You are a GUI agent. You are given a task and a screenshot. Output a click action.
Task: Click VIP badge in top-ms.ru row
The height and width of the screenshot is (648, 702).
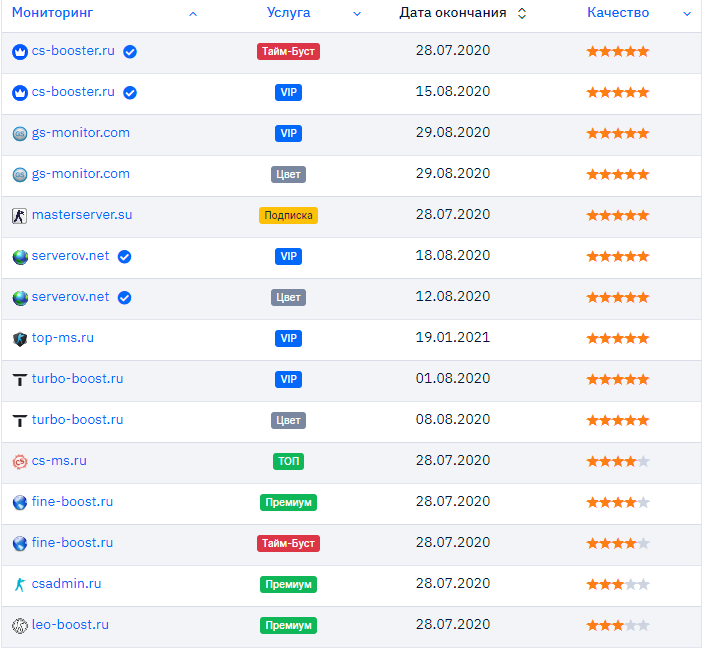(x=288, y=338)
